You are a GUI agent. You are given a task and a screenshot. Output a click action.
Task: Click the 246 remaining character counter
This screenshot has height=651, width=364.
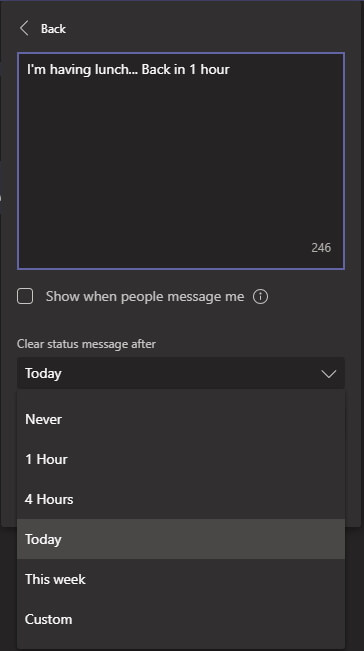tap(321, 248)
